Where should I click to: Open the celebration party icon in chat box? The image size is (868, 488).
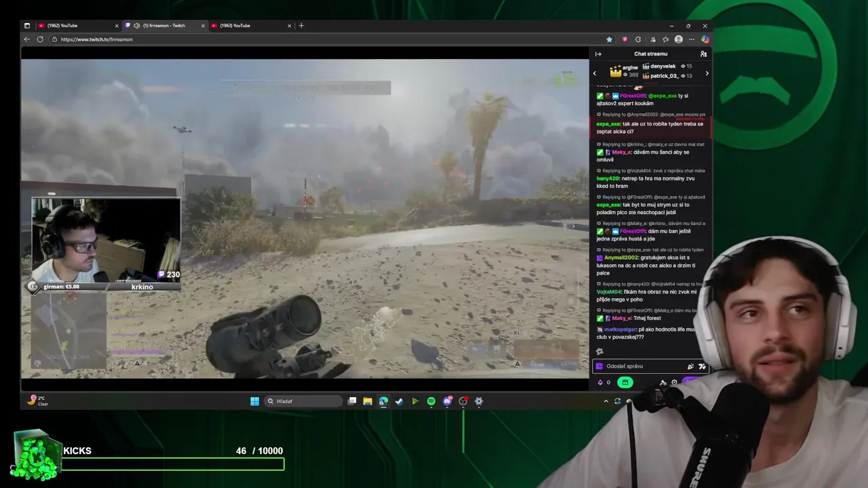tap(690, 367)
